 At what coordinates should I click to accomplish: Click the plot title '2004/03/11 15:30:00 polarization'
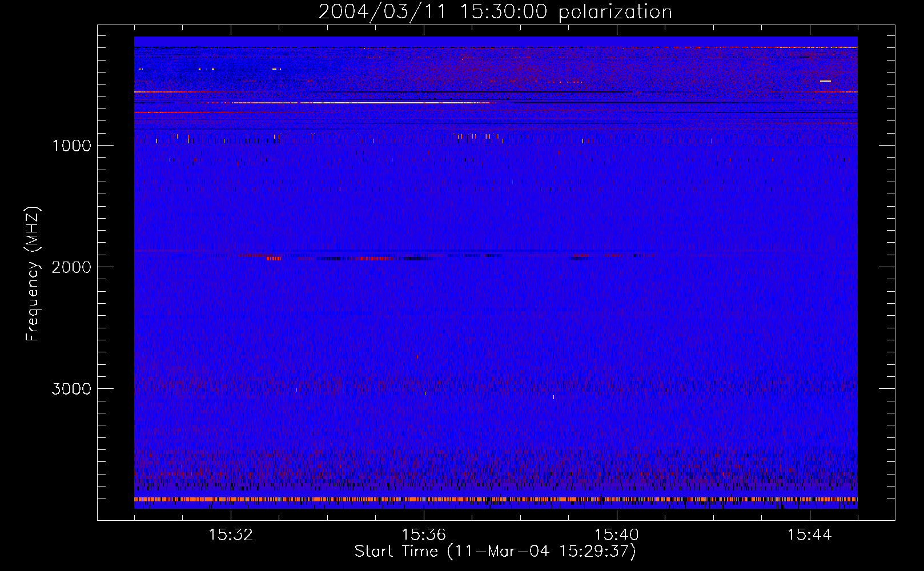[495, 12]
